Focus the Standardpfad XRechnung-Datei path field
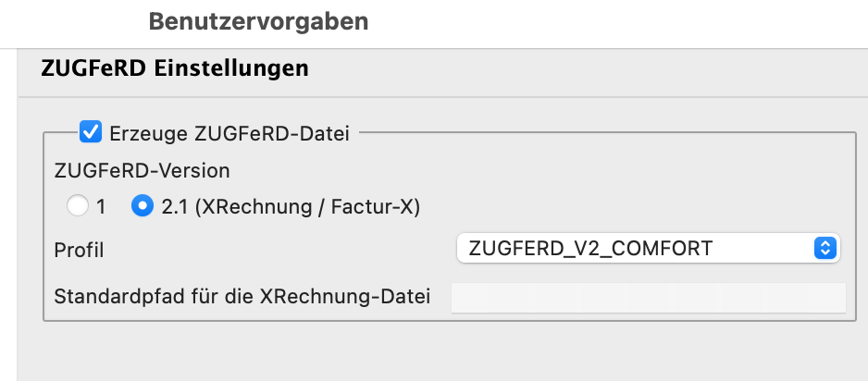This screenshot has width=868, height=381. pyautogui.click(x=649, y=298)
